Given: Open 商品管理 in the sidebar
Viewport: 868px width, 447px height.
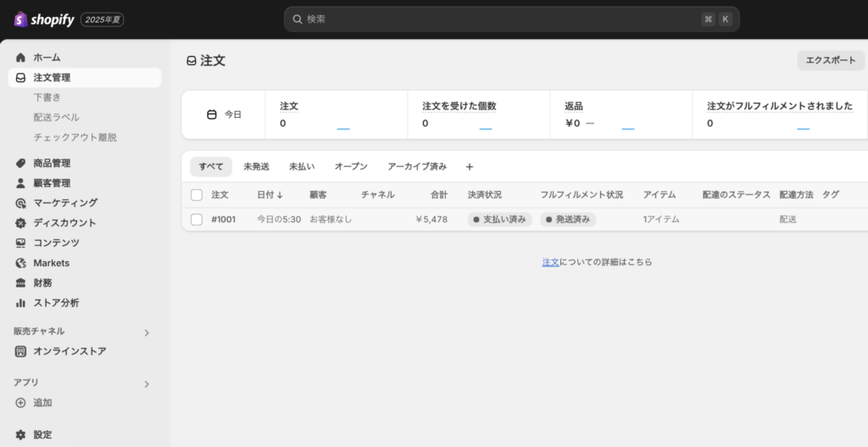Looking at the screenshot, I should coord(85,163).
